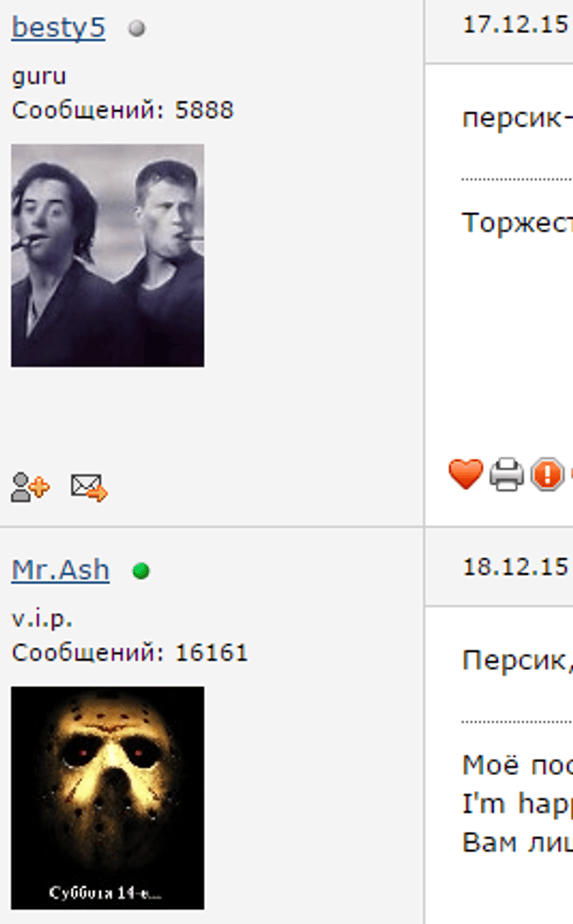Click Mr.Ash's post text starting Персик,

517,659
